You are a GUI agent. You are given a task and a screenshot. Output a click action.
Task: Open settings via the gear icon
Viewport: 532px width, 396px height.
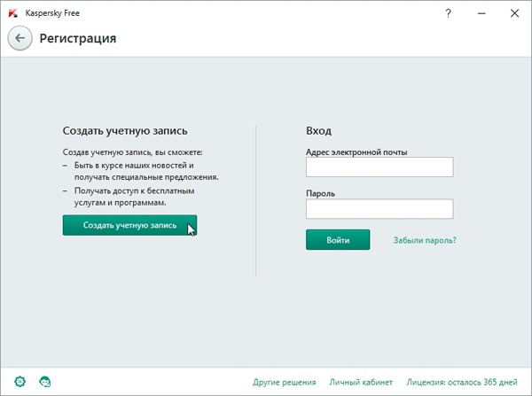click(x=20, y=382)
